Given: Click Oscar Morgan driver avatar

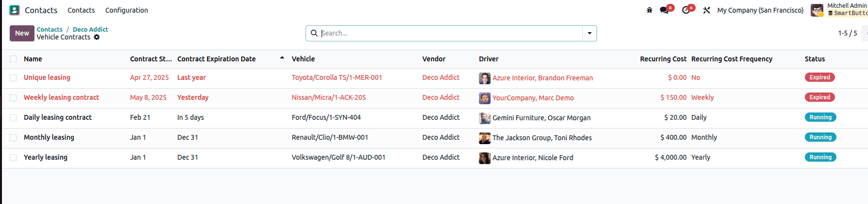Looking at the screenshot, I should point(485,118).
